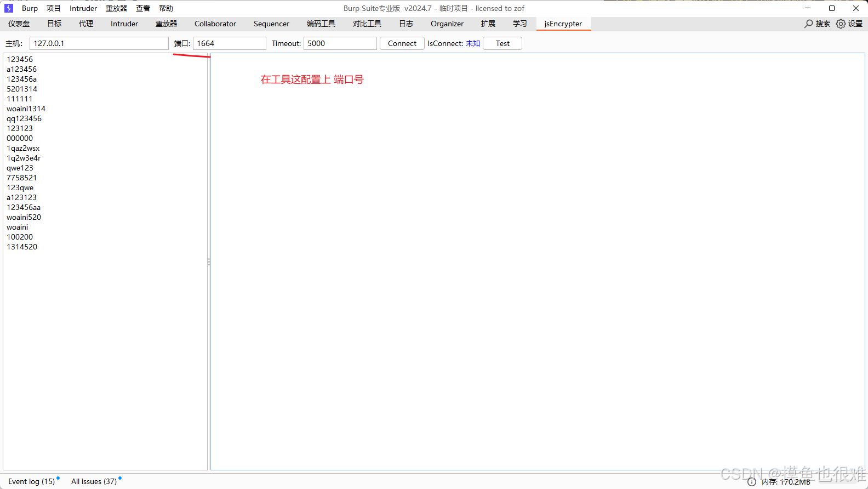The width and height of the screenshot is (868, 489).
Task: Click the IsConnect status 未知
Action: click(473, 43)
